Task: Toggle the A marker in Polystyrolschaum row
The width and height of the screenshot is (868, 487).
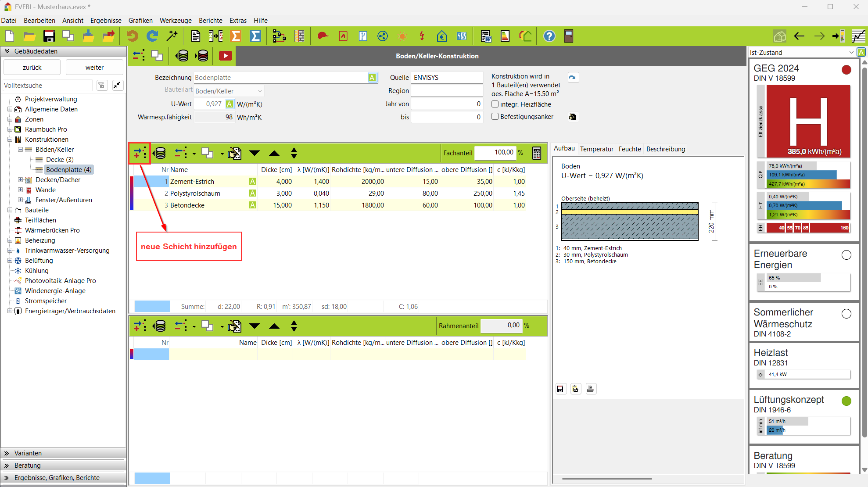Action: (x=252, y=193)
